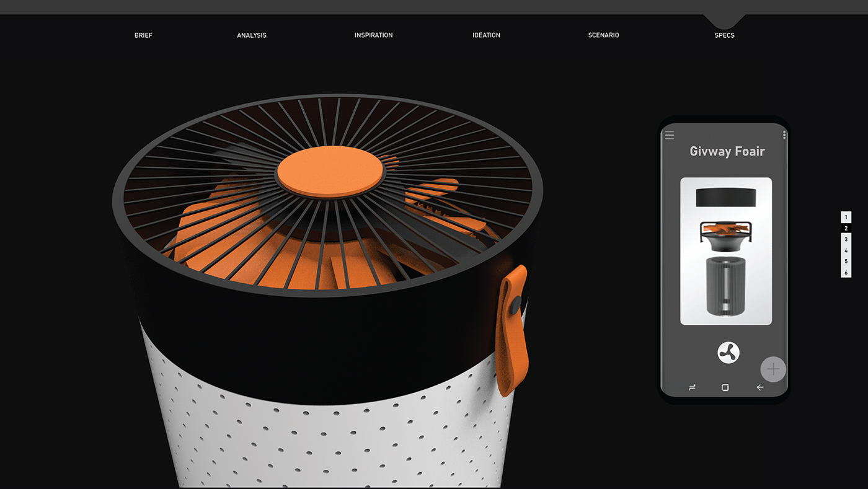Select the Specs section
Screen dimensions: 868x489
click(x=724, y=35)
